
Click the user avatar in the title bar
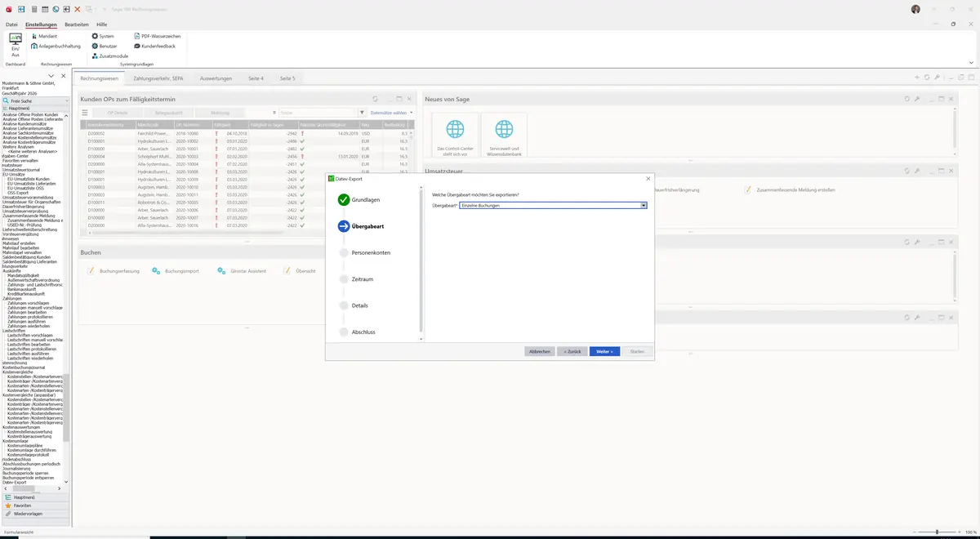coord(915,9)
